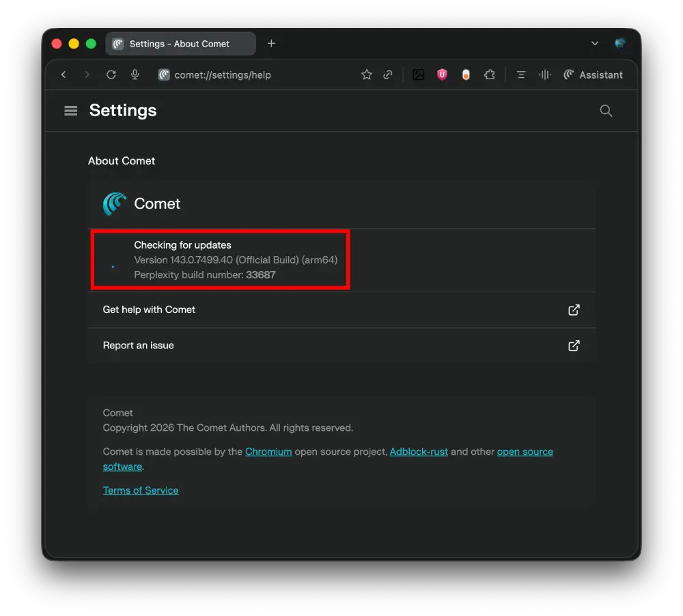This screenshot has width=683, height=616.
Task: Click the Version 143.0.7499.40 text
Action: point(236,260)
